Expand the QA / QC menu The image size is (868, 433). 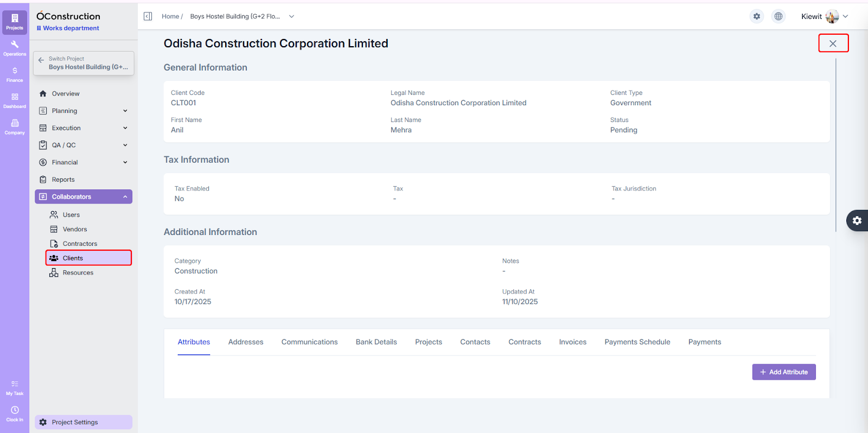84,145
